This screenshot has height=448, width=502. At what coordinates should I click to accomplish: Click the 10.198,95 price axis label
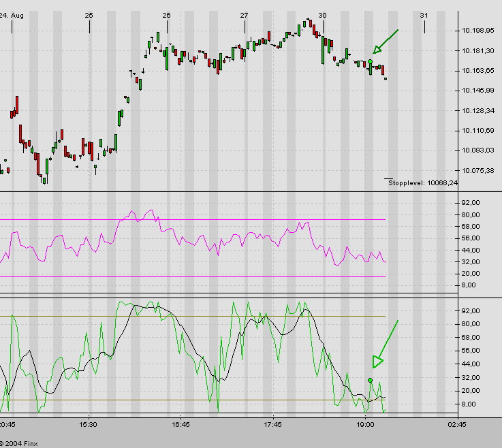click(477, 31)
